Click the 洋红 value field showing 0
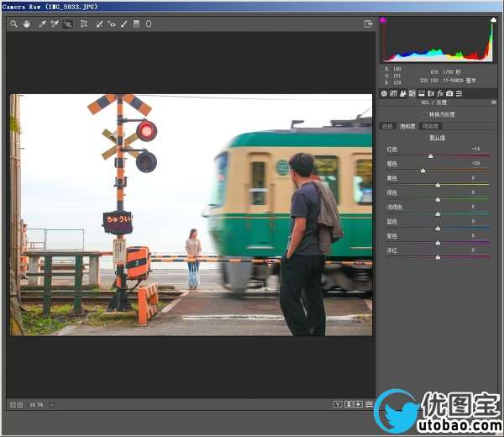This screenshot has width=504, height=437. (474, 250)
